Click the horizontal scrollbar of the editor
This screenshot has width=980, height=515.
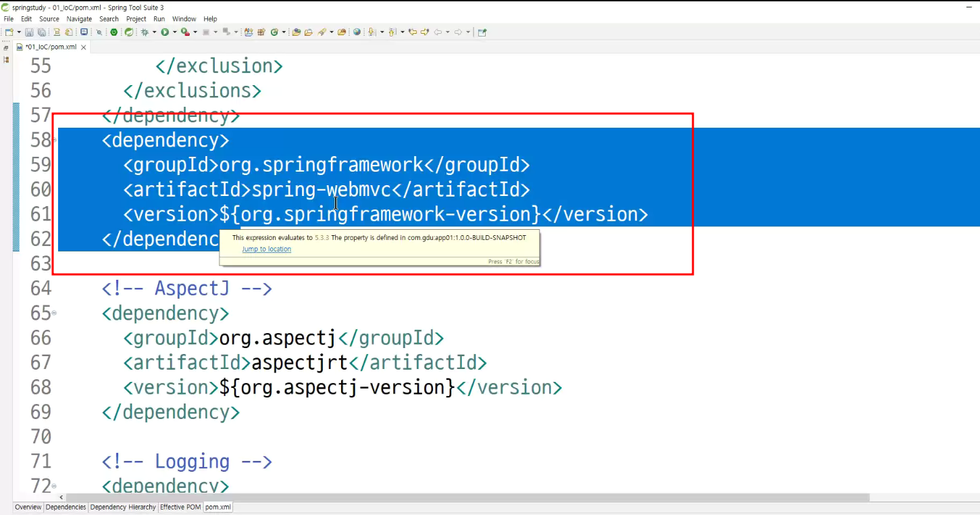466,497
